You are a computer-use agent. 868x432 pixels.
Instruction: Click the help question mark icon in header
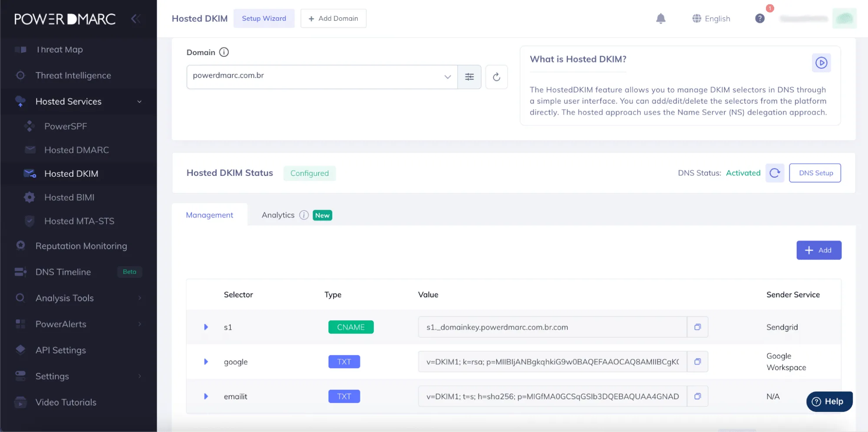click(759, 18)
